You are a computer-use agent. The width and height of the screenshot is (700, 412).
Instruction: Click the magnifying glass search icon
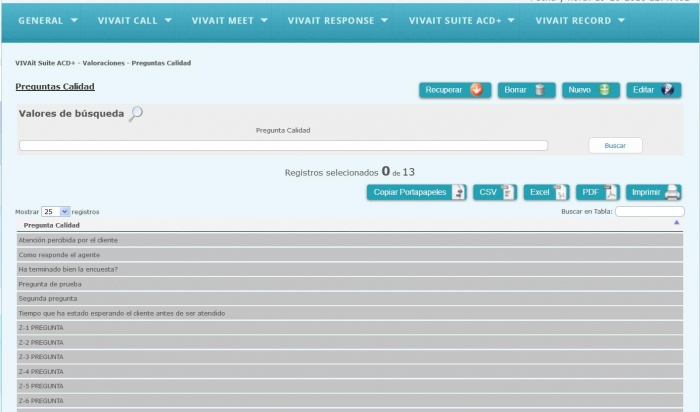136,113
